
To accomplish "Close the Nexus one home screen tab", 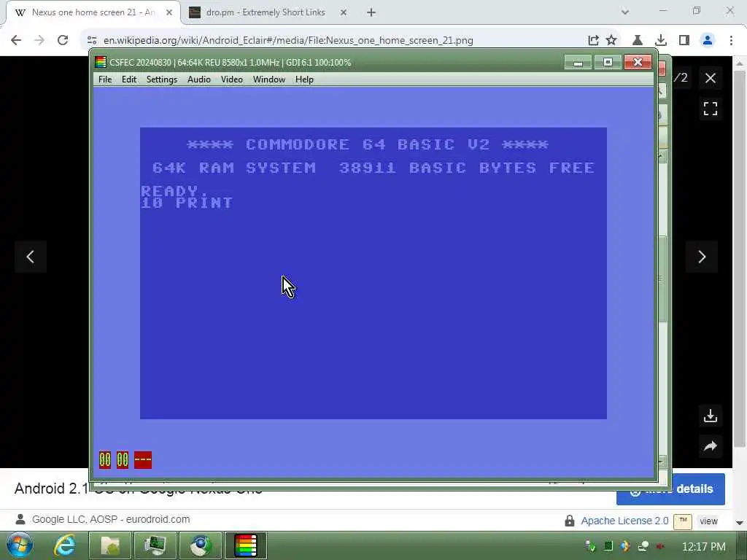I will [169, 12].
